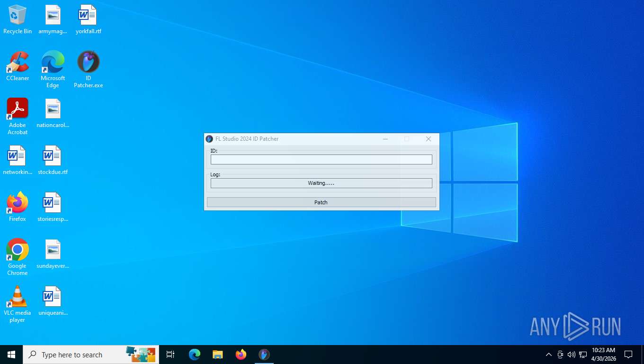Image resolution: width=644 pixels, height=364 pixels.
Task: Click the Meet Now tray icon
Action: pos(560,355)
